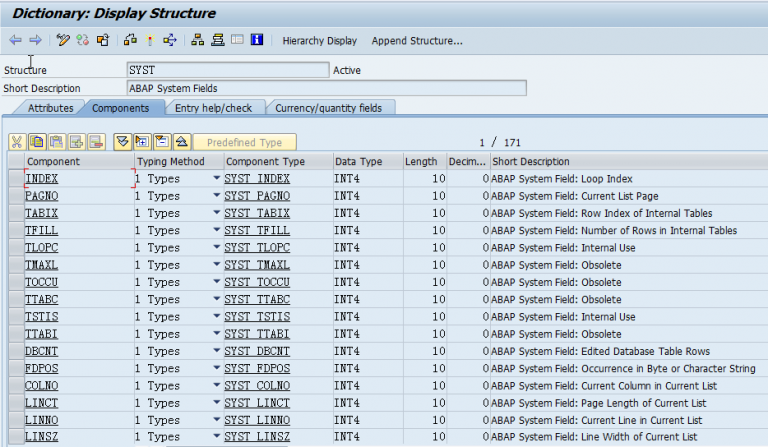Click the Insert Row icon

[x=75, y=142]
